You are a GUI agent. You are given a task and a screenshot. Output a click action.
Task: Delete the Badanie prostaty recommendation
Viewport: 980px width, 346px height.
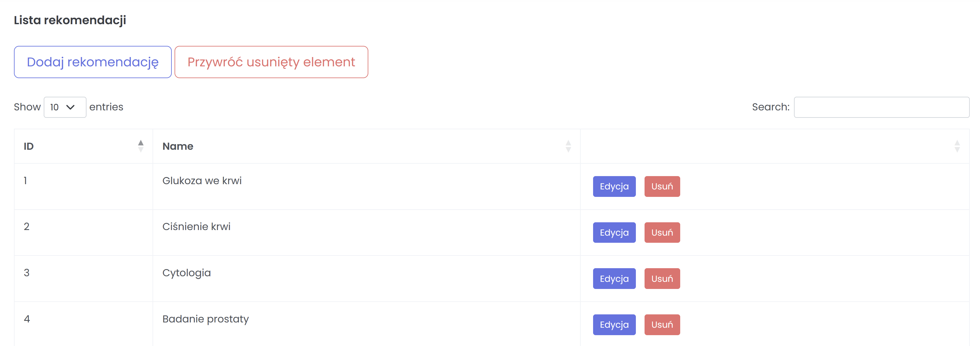point(662,325)
